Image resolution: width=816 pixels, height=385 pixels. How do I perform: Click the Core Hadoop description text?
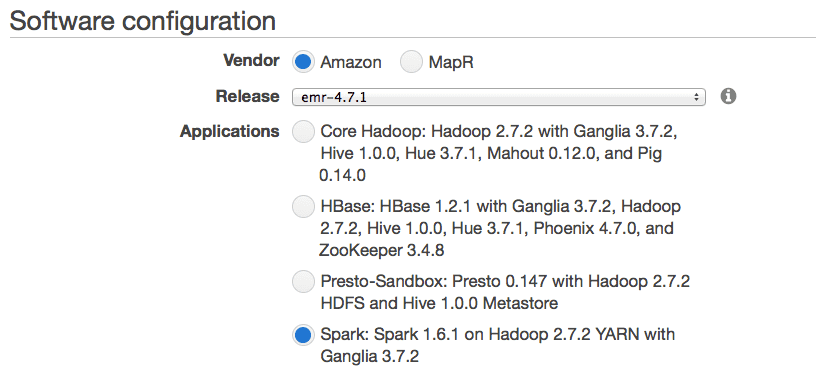499,153
